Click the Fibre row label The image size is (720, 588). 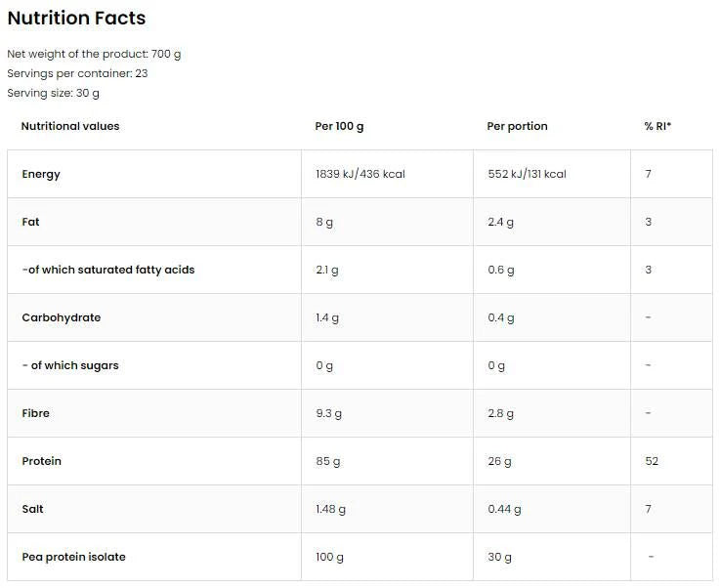pos(35,413)
